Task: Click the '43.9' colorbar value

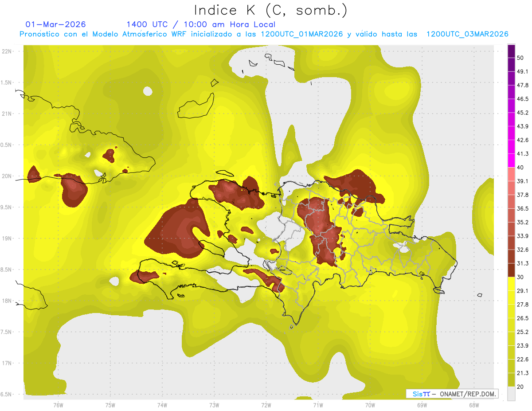Action: pos(523,126)
